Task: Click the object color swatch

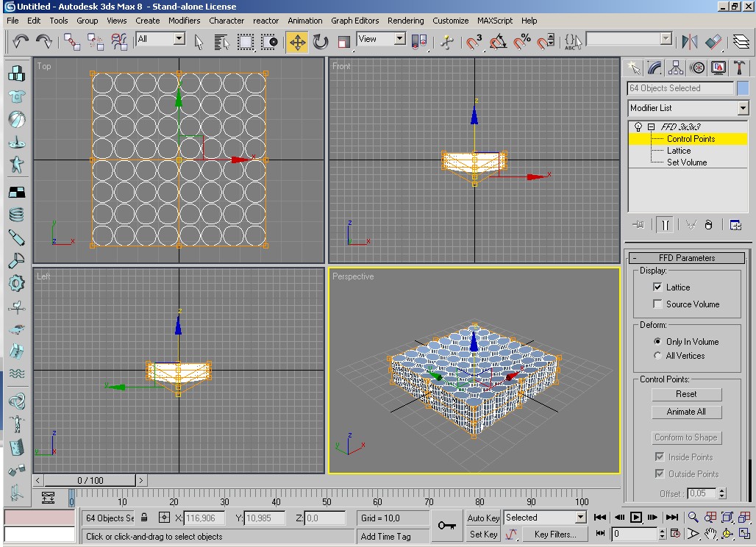Action: [x=743, y=88]
